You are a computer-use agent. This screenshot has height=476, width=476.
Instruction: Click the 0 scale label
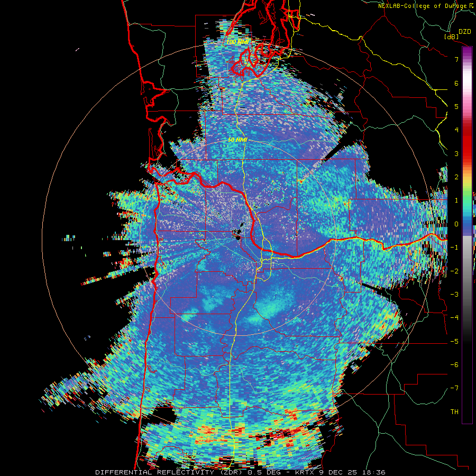(x=456, y=224)
